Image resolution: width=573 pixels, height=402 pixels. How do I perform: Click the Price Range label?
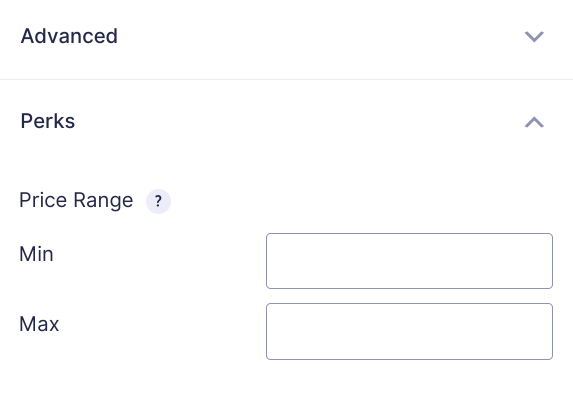click(x=76, y=200)
